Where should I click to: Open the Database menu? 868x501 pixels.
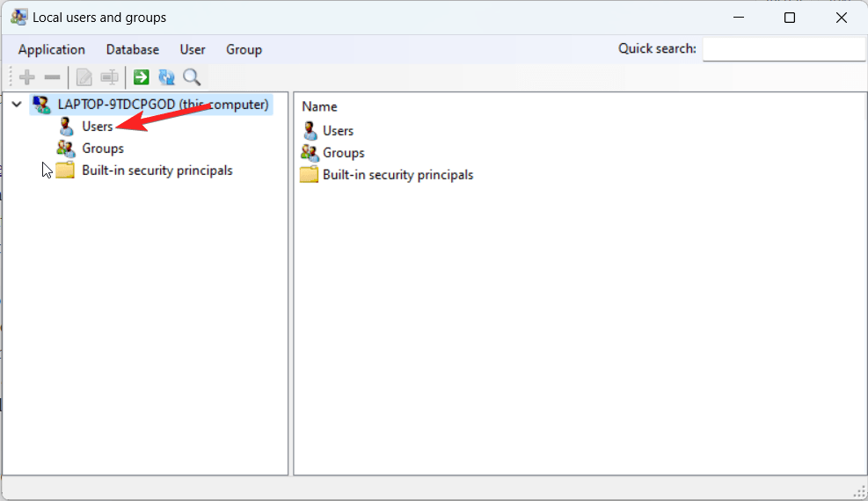[x=133, y=50]
